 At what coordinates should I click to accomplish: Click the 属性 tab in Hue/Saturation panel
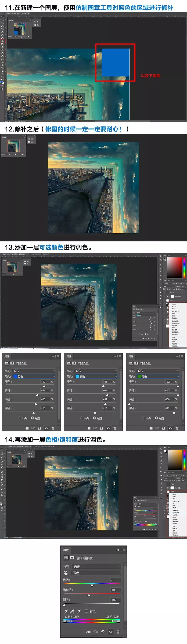point(66,550)
